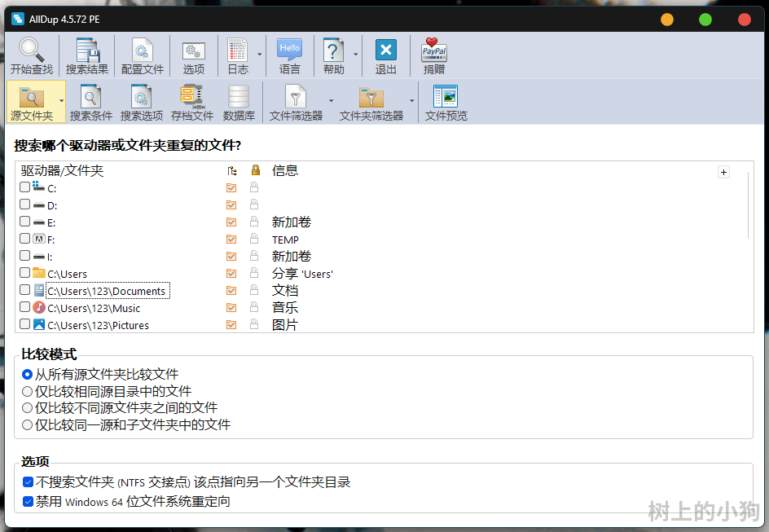Image resolution: width=769 pixels, height=532 pixels.
Task: Select 仅比较相同源目录中的文件 radio option
Action: [28, 391]
